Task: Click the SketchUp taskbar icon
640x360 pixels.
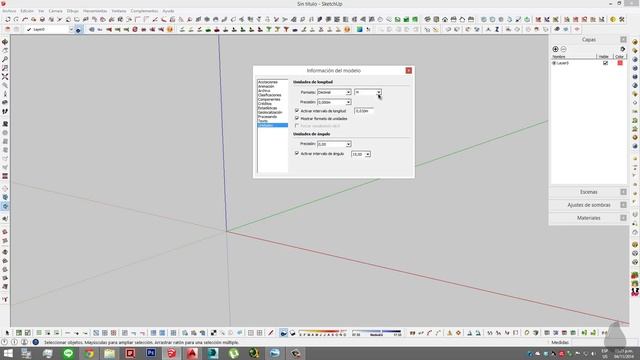Action: pos(171,353)
